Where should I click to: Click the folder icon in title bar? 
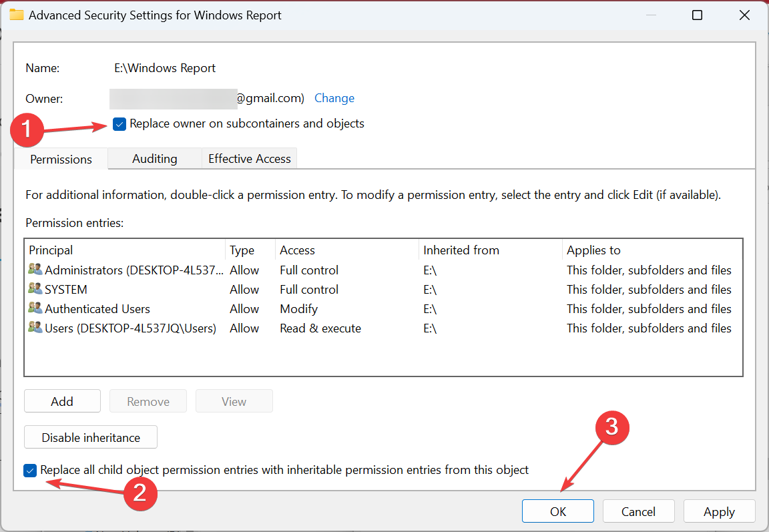coord(17,15)
